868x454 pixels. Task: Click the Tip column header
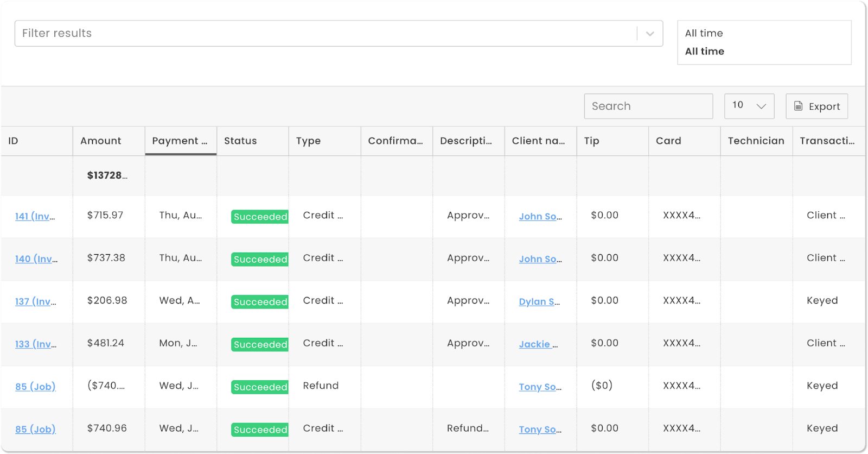pyautogui.click(x=591, y=141)
